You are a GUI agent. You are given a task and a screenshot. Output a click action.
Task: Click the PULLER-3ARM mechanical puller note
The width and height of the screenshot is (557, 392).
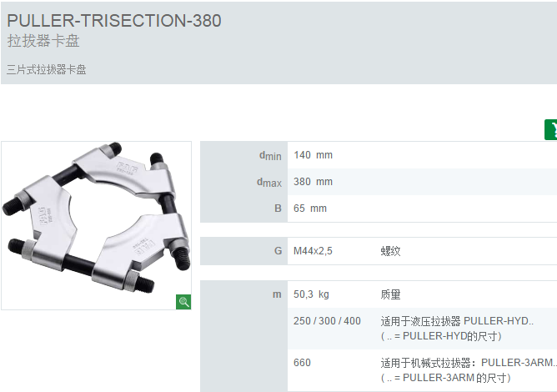coord(469,370)
